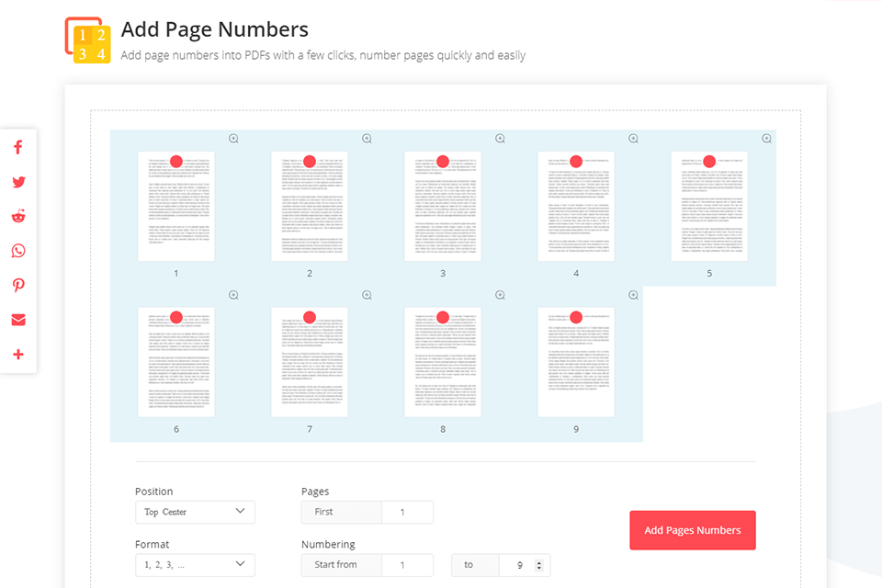Click the Pages First value field

[407, 512]
